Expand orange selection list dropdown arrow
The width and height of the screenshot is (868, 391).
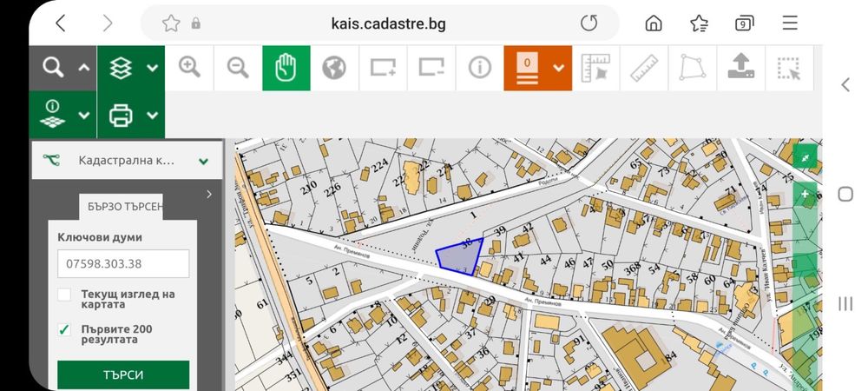tap(558, 68)
